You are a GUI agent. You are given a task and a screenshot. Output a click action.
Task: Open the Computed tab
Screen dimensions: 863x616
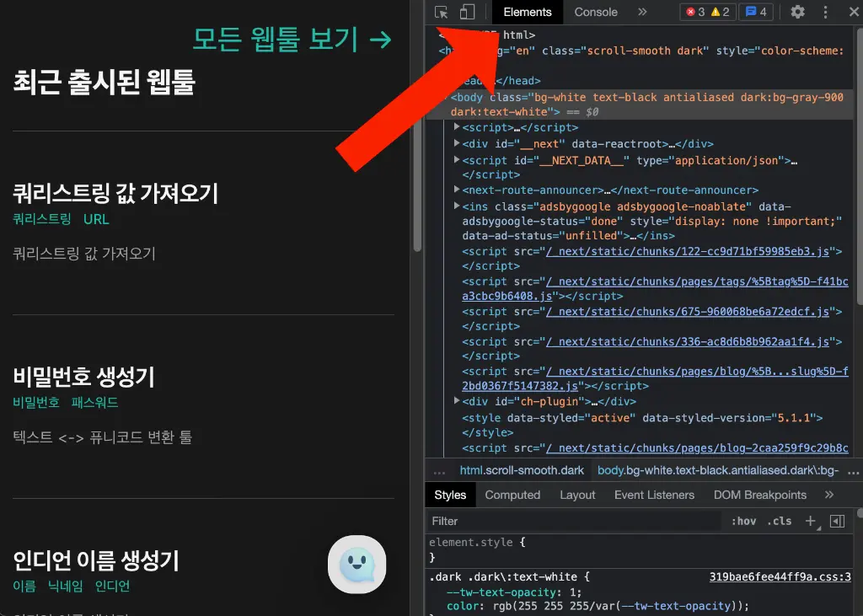click(512, 495)
